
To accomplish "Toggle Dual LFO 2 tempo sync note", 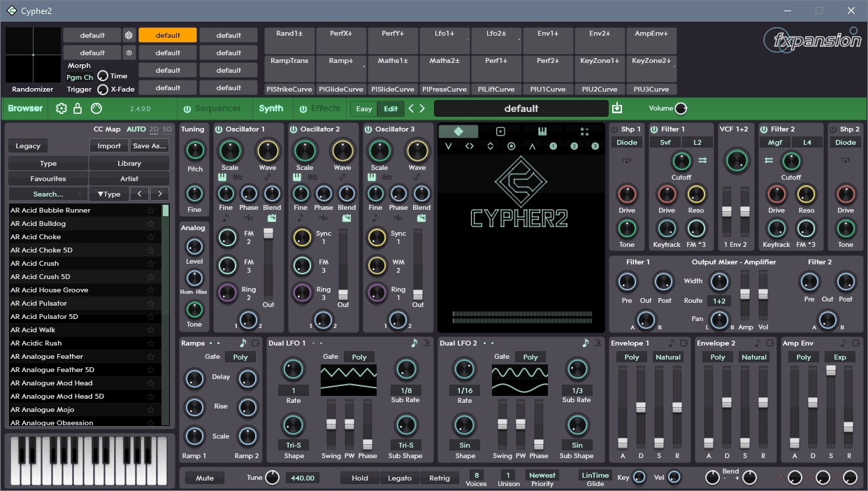I will [586, 343].
